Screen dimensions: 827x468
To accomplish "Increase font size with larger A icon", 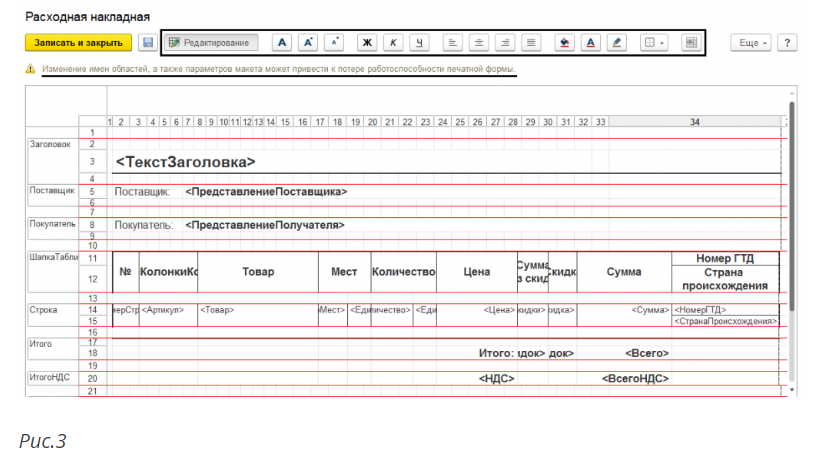I will (309, 43).
